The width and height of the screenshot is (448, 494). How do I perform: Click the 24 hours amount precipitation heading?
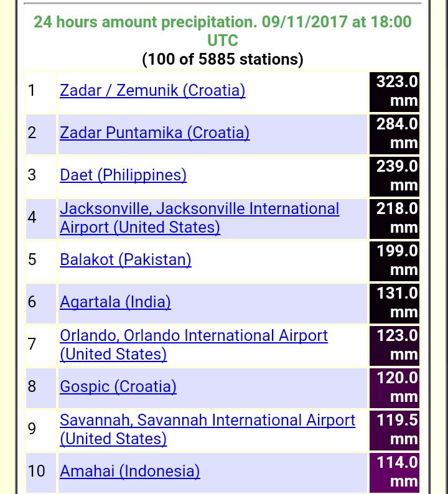coord(223,31)
